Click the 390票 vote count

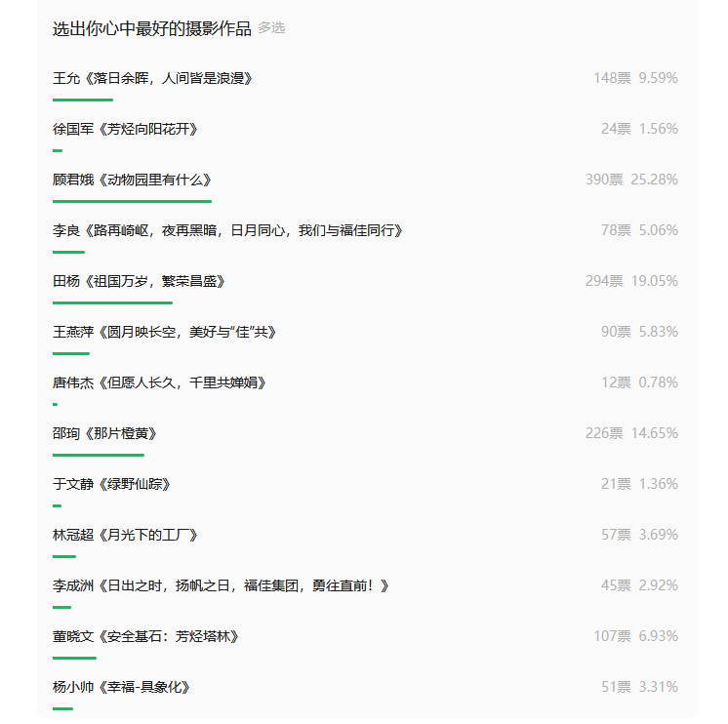[604, 180]
